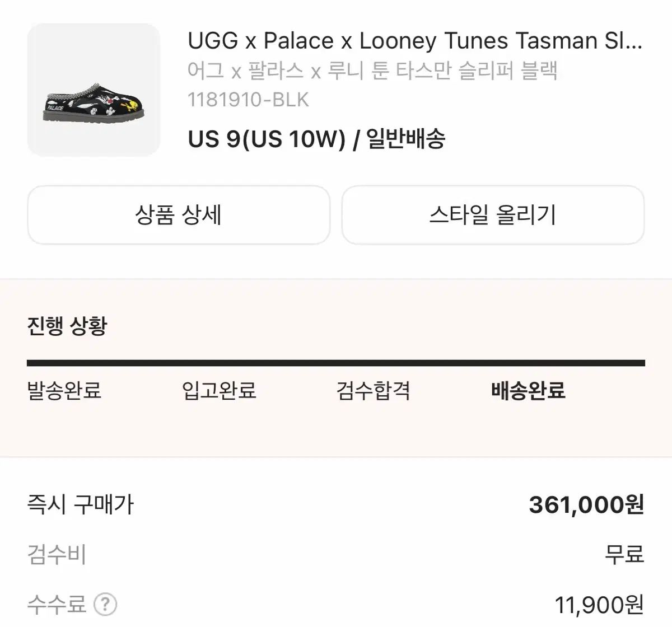Viewport: 672px width, 627px height.
Task: Click the 수수료 label text
Action: [x=57, y=605]
